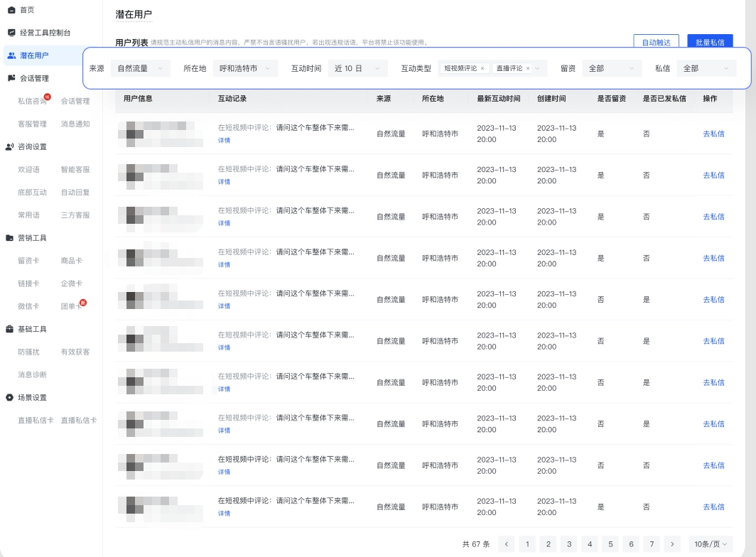
Task: Click the 咨询设置 icon
Action: 10,146
